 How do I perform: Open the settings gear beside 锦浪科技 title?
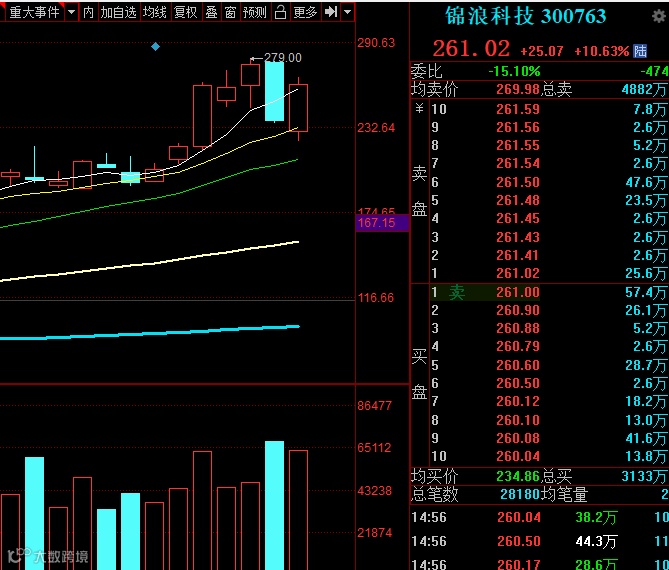pyautogui.click(x=660, y=16)
